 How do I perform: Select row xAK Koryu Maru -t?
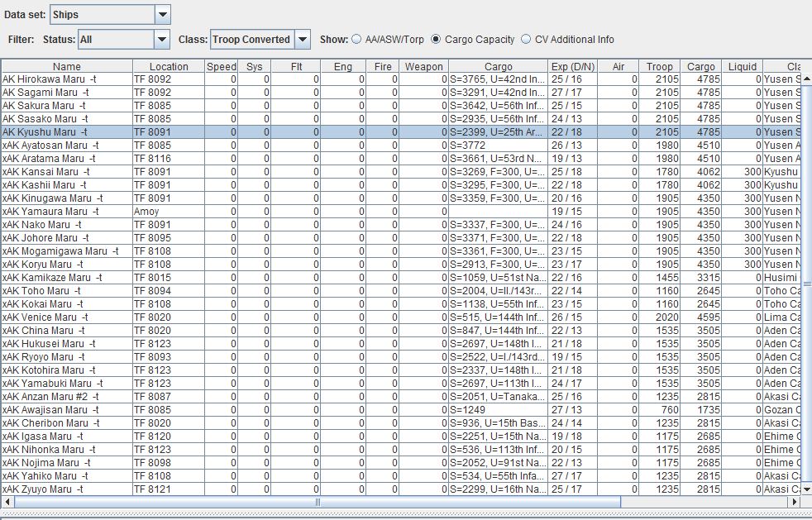[x=401, y=265]
